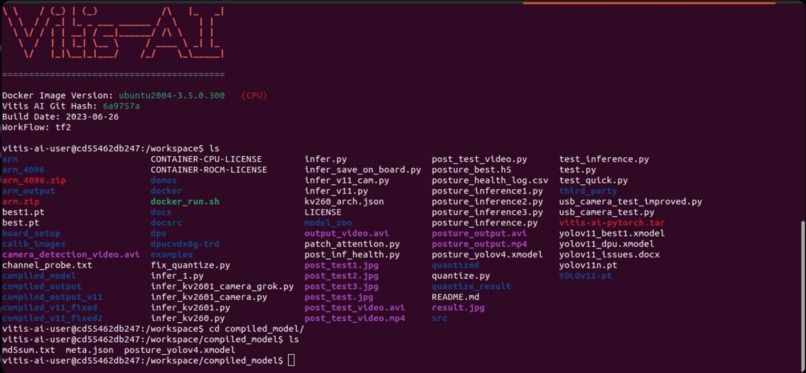Screen dimensions: 806x373
Task: Click the green docker_run.sh file name
Action: pos(185,201)
